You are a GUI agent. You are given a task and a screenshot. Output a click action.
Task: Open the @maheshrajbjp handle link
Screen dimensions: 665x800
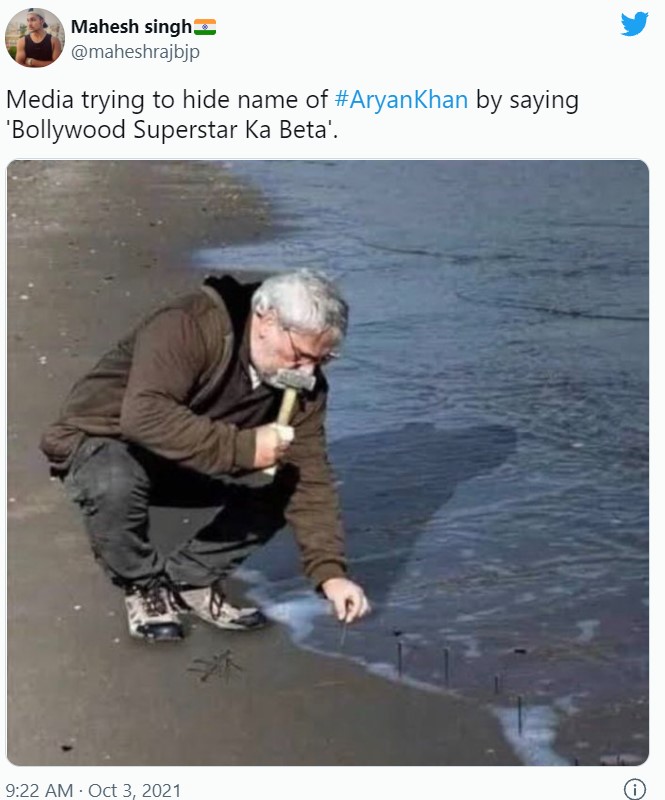pyautogui.click(x=135, y=52)
